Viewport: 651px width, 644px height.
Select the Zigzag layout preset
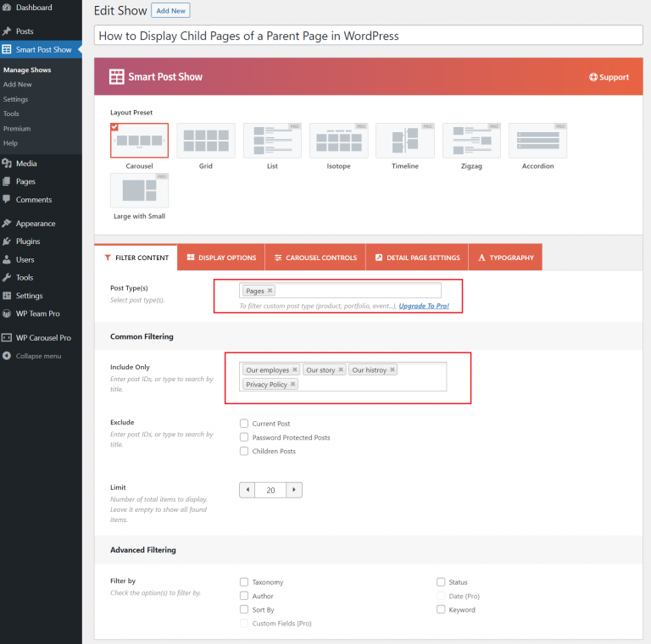tap(471, 141)
